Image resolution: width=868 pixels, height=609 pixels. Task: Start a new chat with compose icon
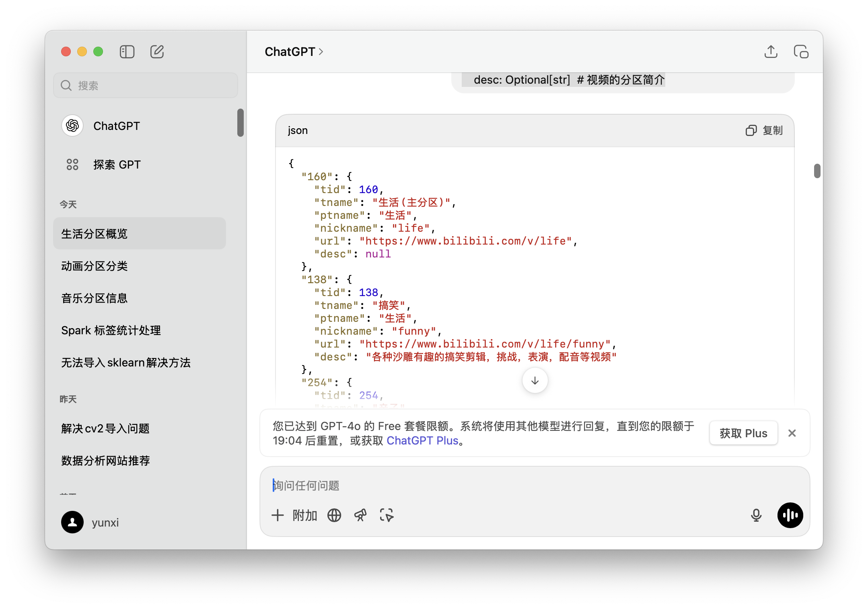pos(157,52)
